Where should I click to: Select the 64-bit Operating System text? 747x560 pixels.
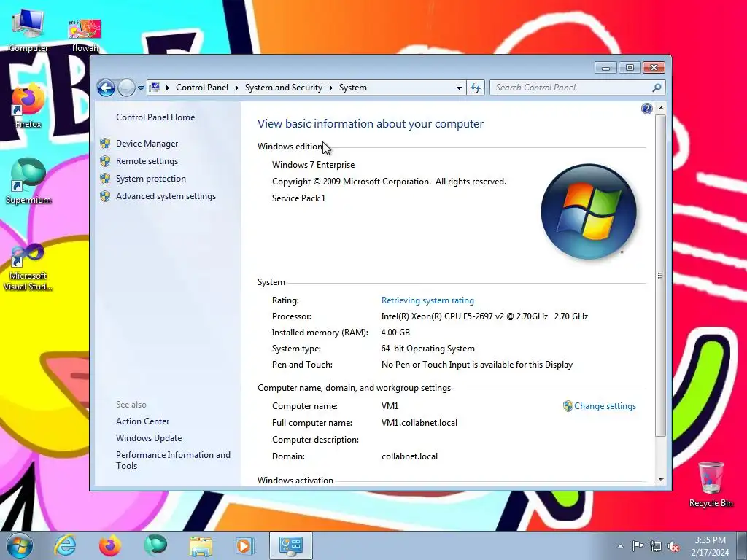(x=427, y=349)
